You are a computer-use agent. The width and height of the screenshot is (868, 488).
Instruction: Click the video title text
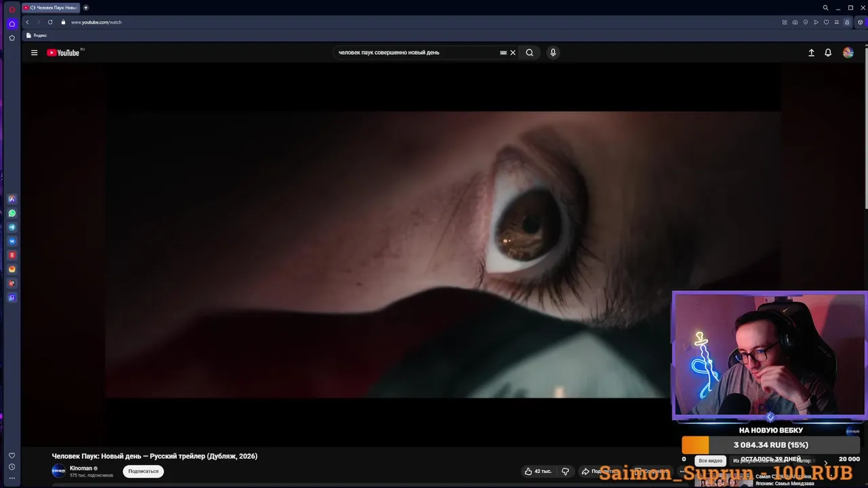pyautogui.click(x=155, y=456)
